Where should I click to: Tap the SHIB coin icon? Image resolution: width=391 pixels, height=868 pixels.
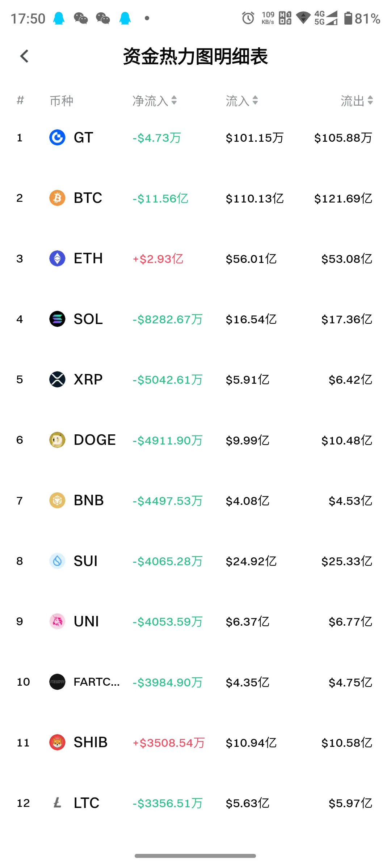coord(57,743)
